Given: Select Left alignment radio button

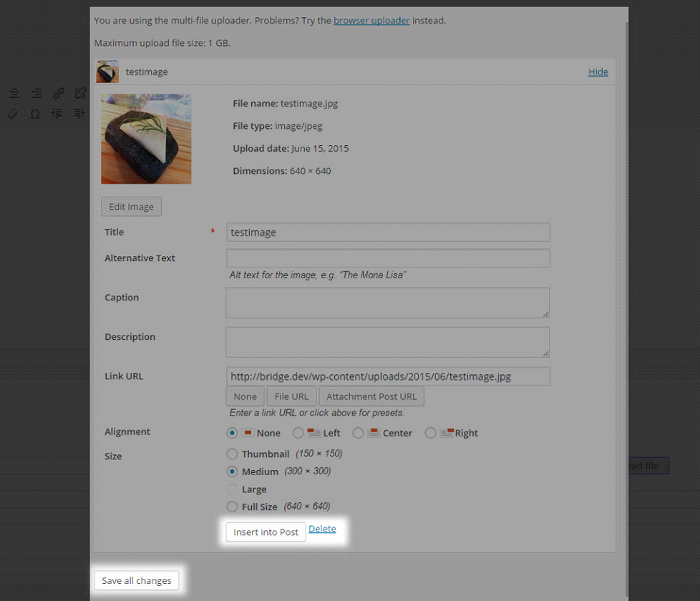Looking at the screenshot, I should (x=297, y=433).
